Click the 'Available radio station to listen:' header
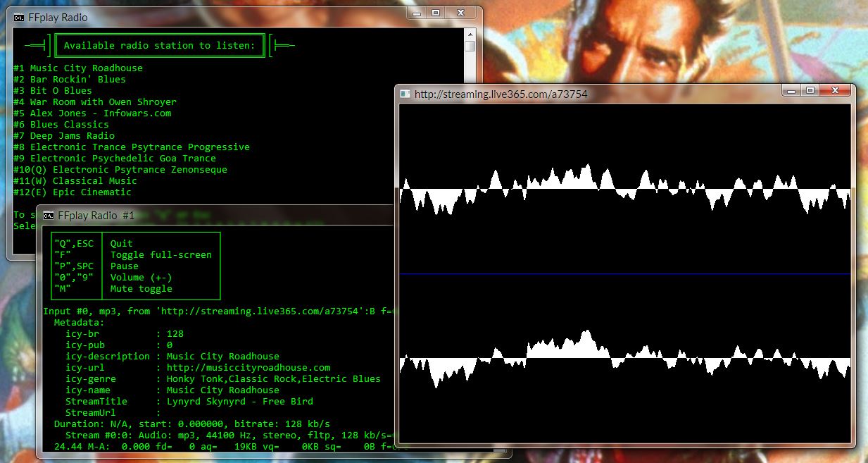868x463 pixels. click(160, 46)
